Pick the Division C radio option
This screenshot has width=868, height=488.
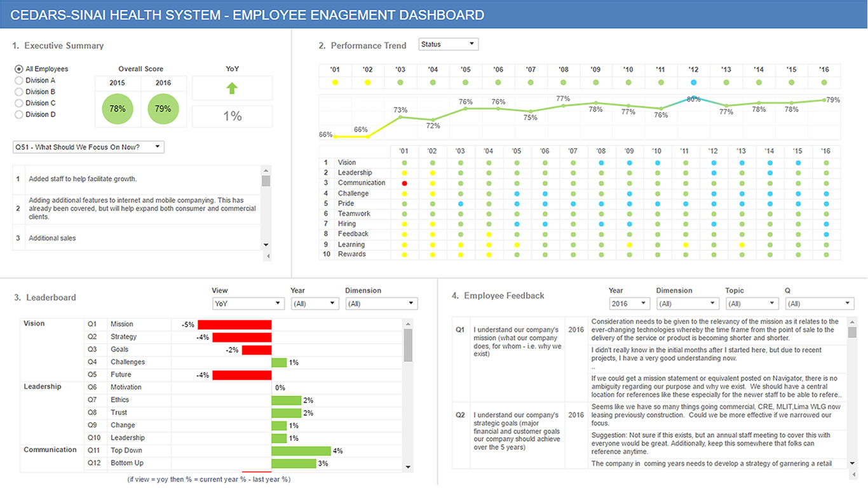19,103
